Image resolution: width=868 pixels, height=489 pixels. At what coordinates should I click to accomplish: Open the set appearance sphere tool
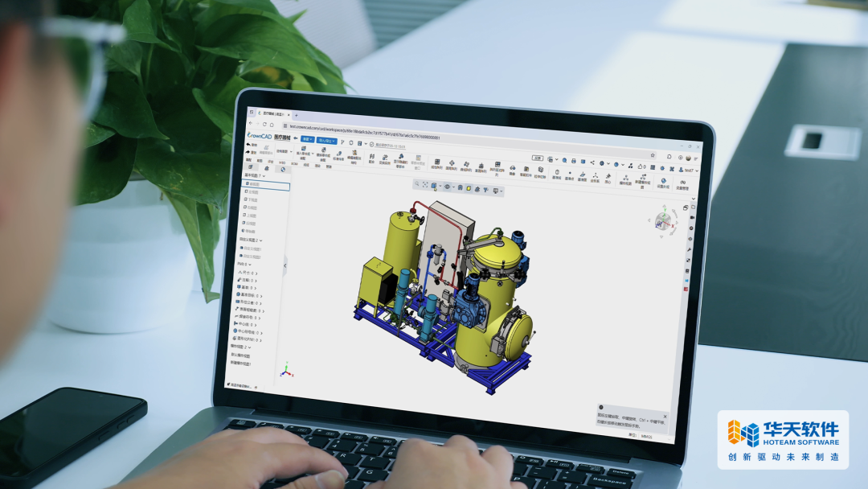(x=664, y=180)
